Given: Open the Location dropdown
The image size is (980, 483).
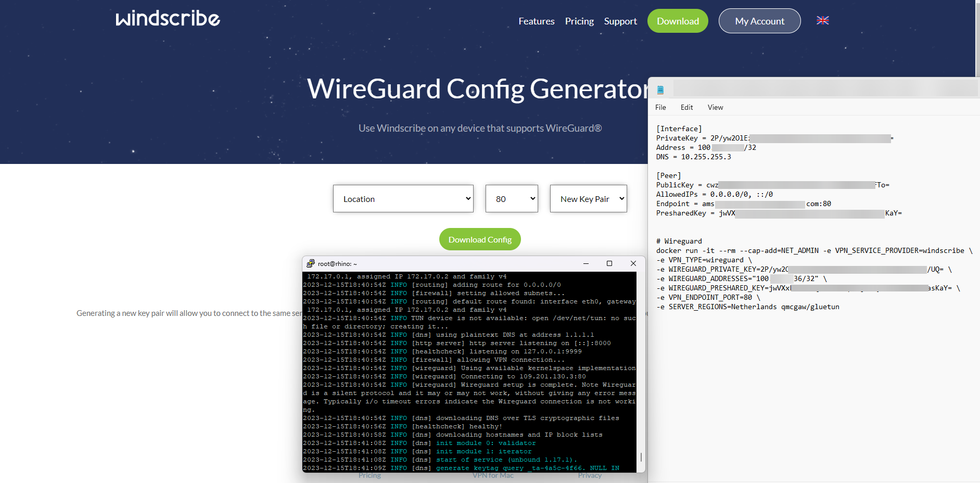Looking at the screenshot, I should point(403,198).
